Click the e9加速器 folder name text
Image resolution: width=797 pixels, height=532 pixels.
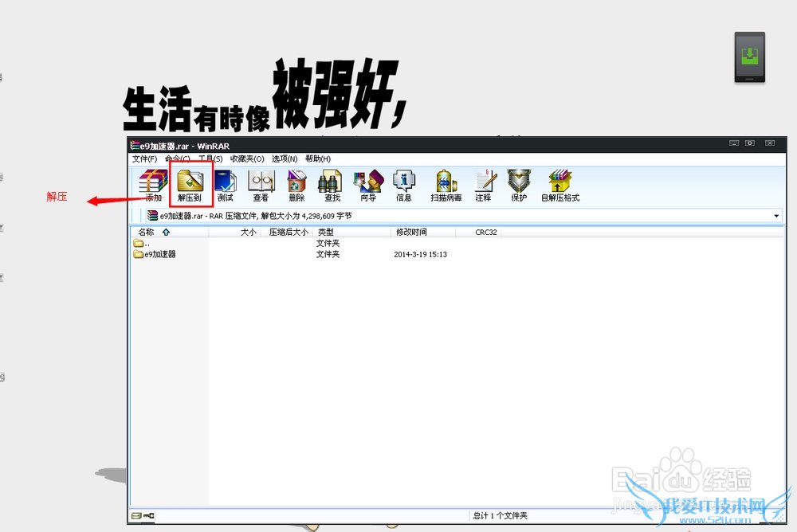160,254
